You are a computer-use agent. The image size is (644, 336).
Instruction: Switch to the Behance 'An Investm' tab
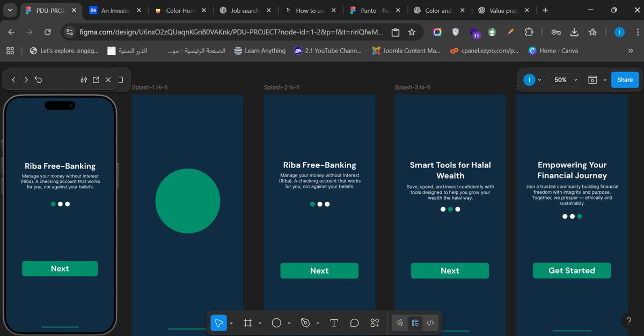click(116, 10)
